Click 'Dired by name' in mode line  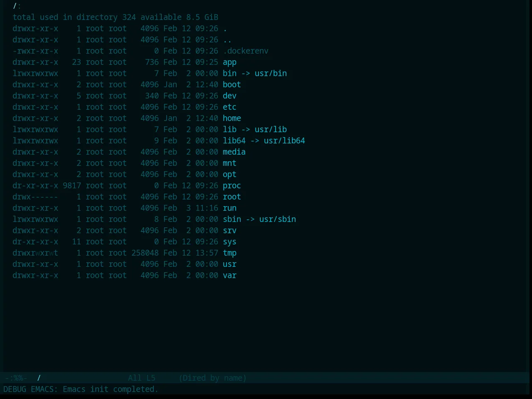(212, 378)
